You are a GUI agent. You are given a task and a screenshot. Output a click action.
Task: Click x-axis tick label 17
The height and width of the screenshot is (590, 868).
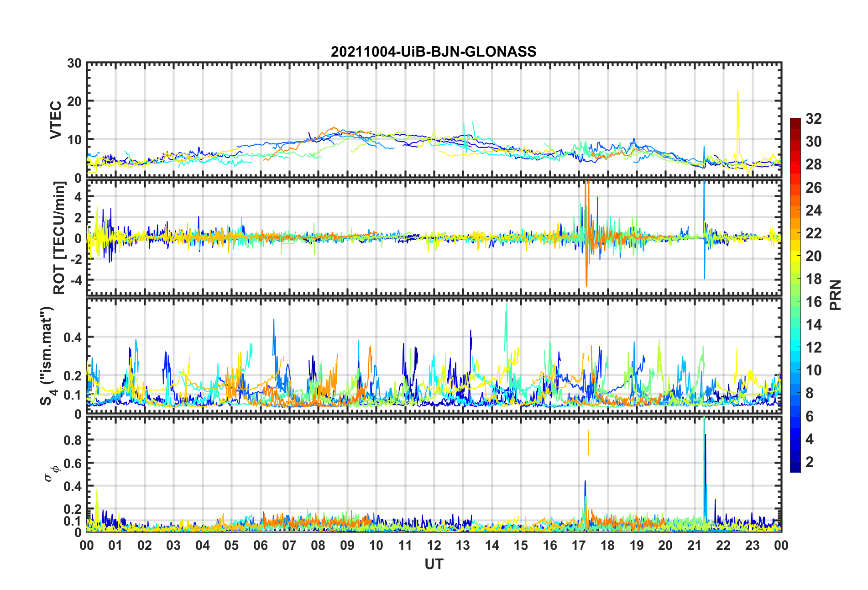pos(579,545)
